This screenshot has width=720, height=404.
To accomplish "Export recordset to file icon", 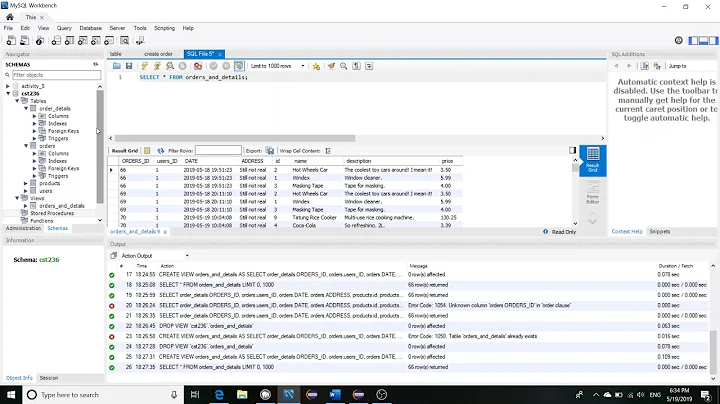I will click(270, 151).
